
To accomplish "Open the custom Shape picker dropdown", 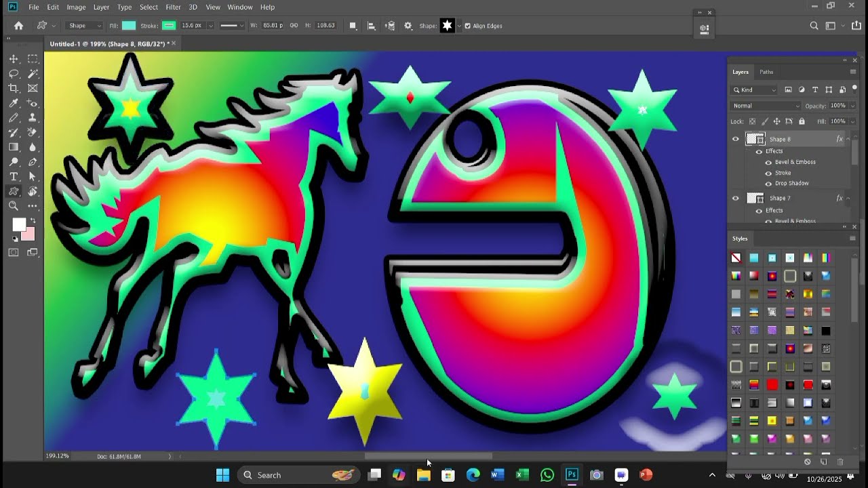I will (459, 26).
